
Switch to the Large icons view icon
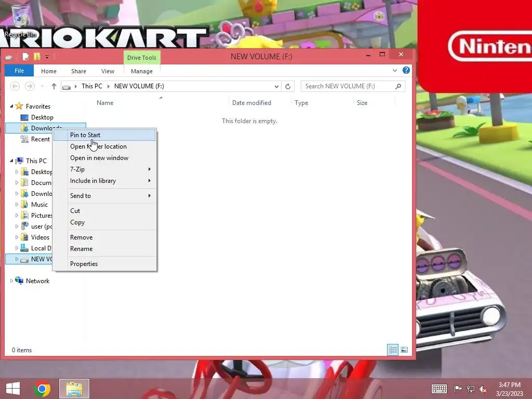(404, 350)
